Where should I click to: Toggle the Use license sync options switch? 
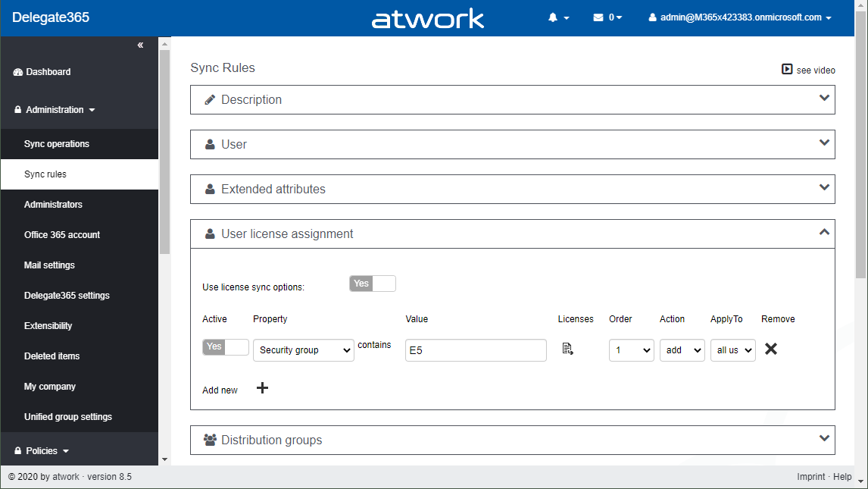373,284
